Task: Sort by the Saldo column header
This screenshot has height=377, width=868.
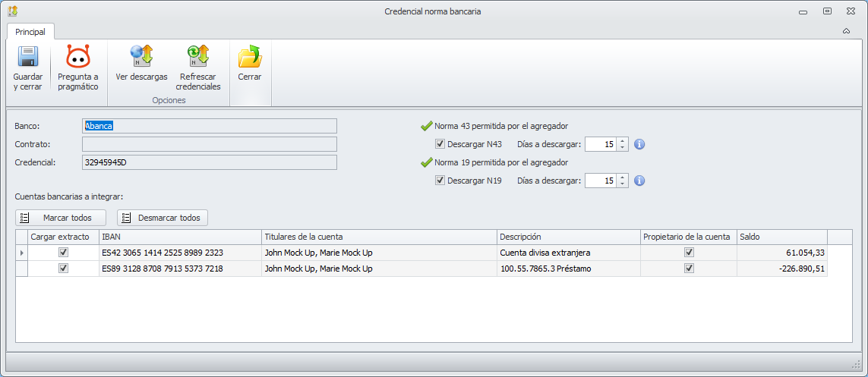Action: tap(781, 237)
